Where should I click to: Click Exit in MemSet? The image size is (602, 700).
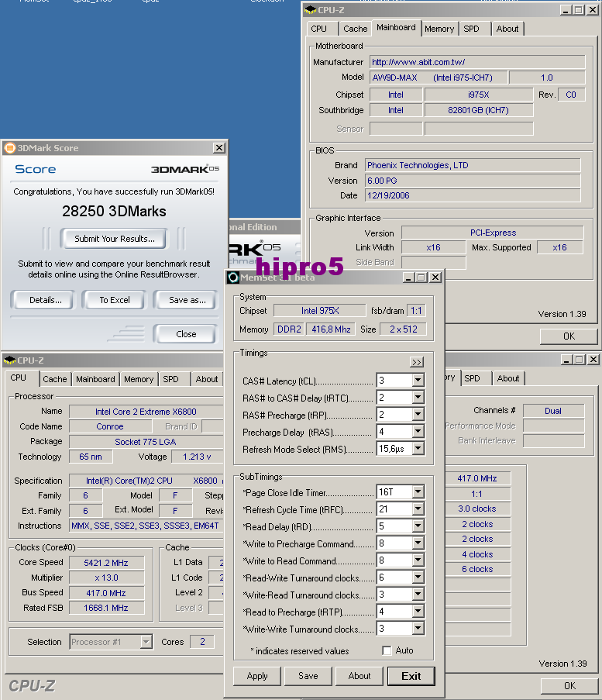click(411, 676)
